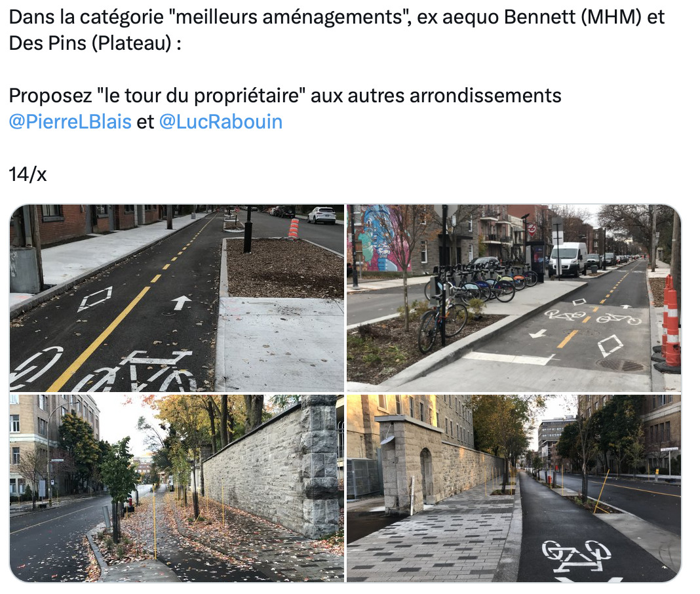Open the @LucRabouin mention link
700x594 pixels.
220,122
